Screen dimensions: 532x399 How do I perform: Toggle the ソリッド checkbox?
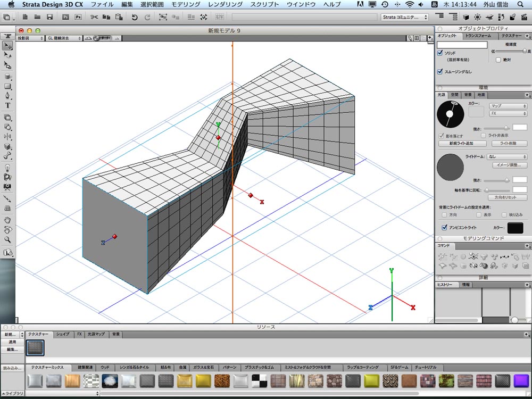click(440, 53)
